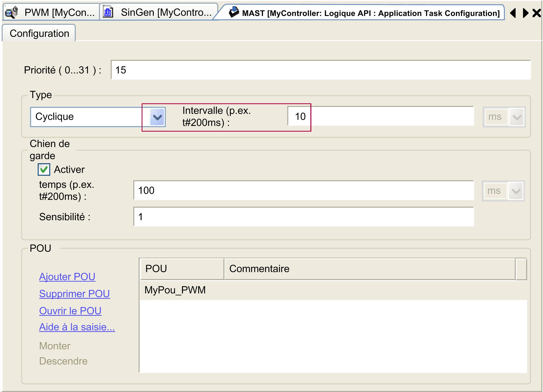Toggle the watchdog Activer checkbox
The width and height of the screenshot is (543, 392).
point(44,169)
